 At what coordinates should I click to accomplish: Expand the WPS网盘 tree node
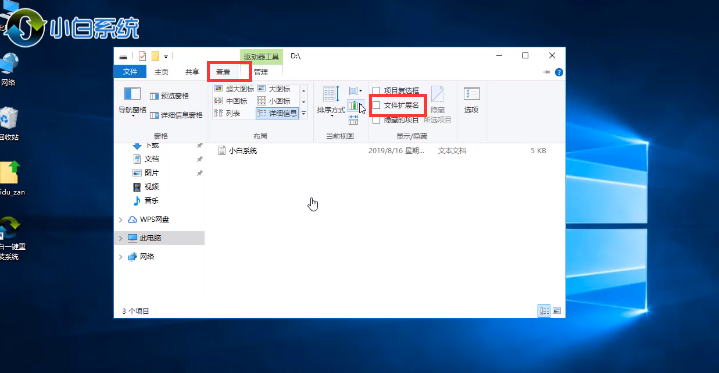[121, 220]
